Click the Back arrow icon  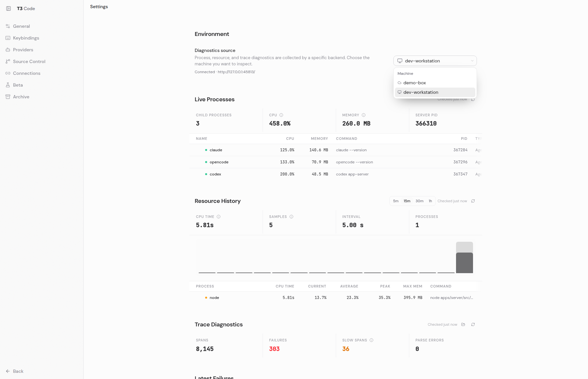point(8,371)
